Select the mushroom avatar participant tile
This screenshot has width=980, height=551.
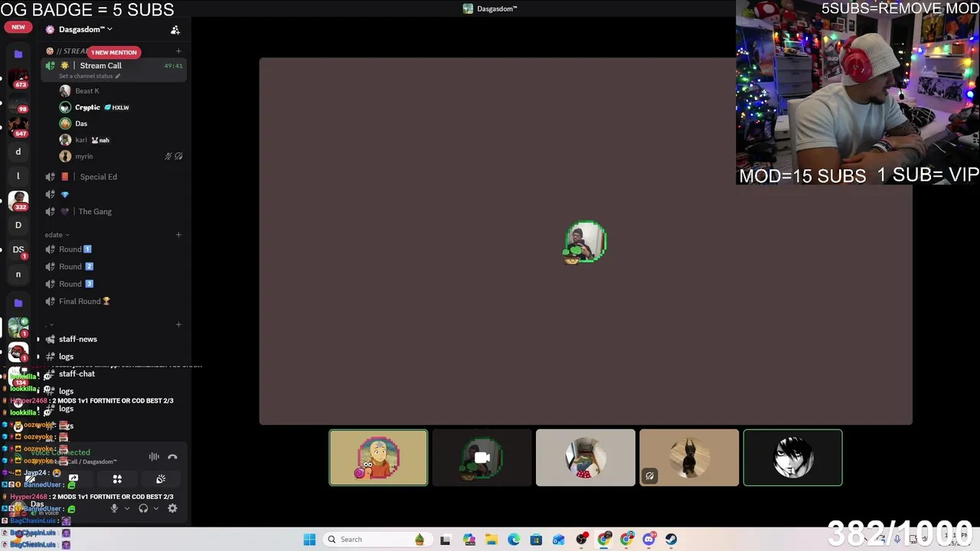click(585, 458)
